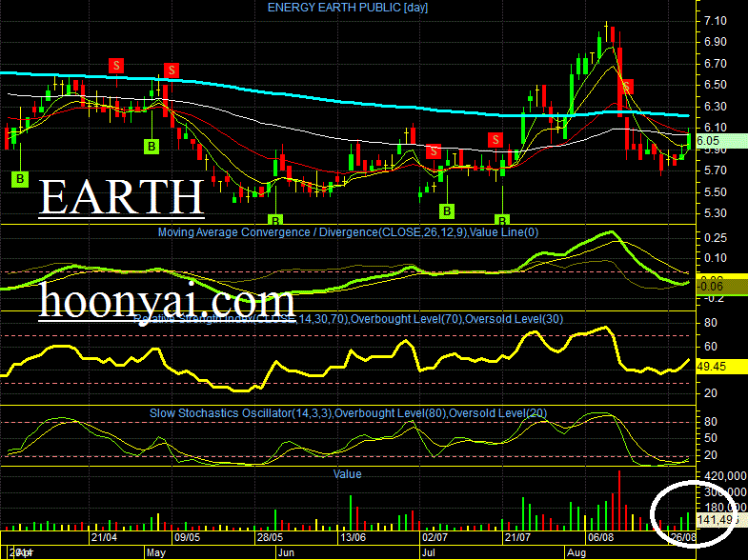This screenshot has width=748, height=560.
Task: Select the 28/05 date marker
Action: pyautogui.click(x=270, y=537)
